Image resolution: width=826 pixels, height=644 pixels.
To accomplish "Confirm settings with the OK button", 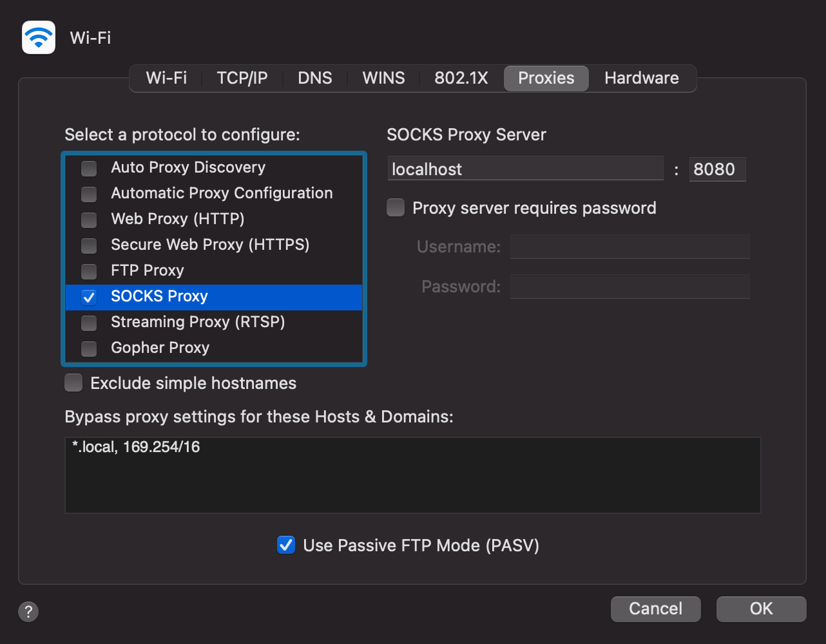I will 761,609.
